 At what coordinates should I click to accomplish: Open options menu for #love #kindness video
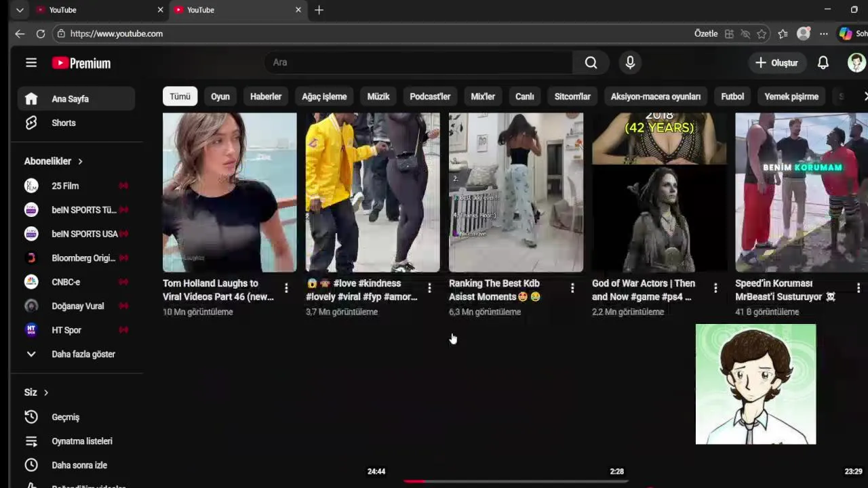pyautogui.click(x=429, y=289)
